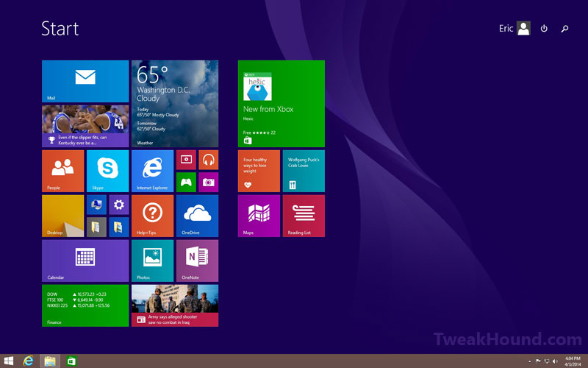Screen dimensions: 588x368
Task: Open the Sports news tile about Kentucky
Action: 85,126
